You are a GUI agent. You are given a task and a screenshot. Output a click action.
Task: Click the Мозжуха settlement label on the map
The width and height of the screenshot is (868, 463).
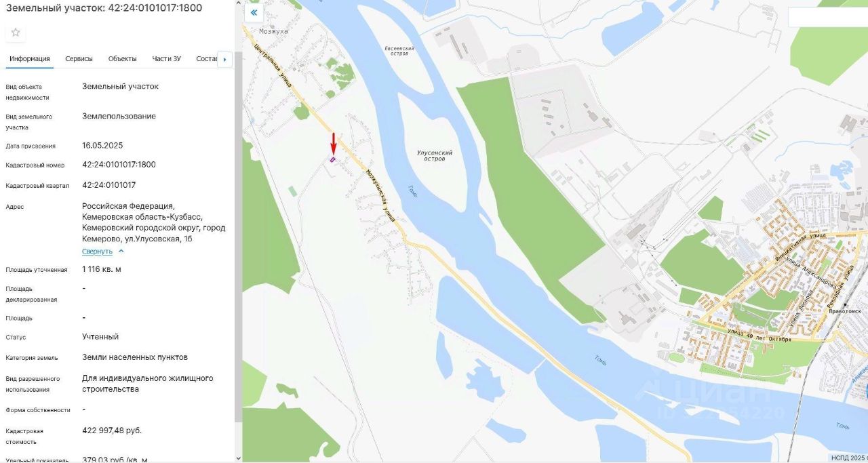pos(274,31)
